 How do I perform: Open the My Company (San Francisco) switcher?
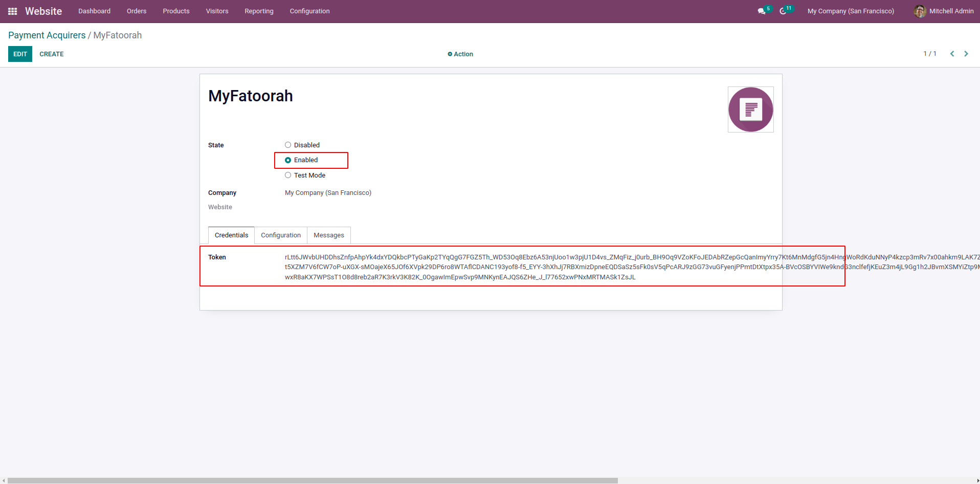pos(851,11)
